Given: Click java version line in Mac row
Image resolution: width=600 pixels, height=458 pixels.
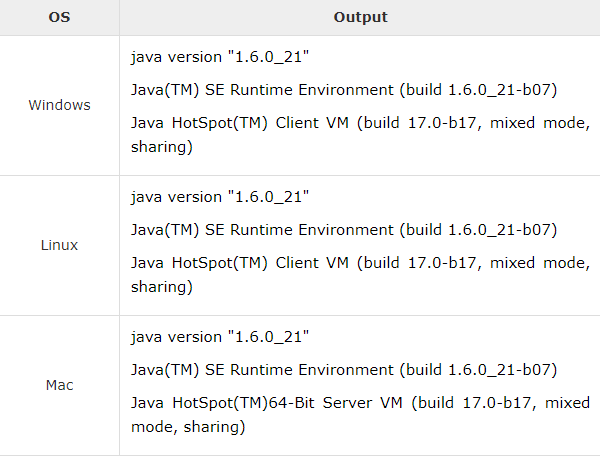Looking at the screenshot, I should pyautogui.click(x=220, y=337).
